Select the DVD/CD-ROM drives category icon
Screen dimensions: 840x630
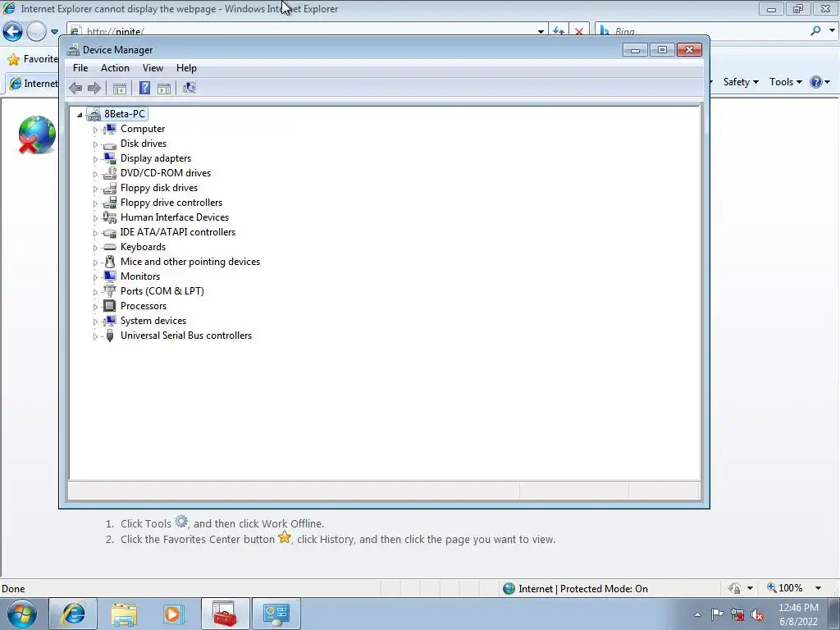pos(109,173)
